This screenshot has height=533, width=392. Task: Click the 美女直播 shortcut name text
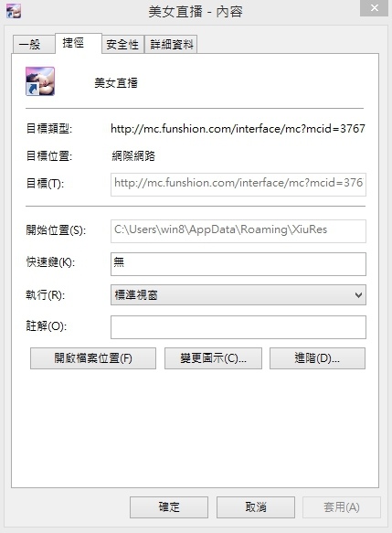pyautogui.click(x=116, y=82)
